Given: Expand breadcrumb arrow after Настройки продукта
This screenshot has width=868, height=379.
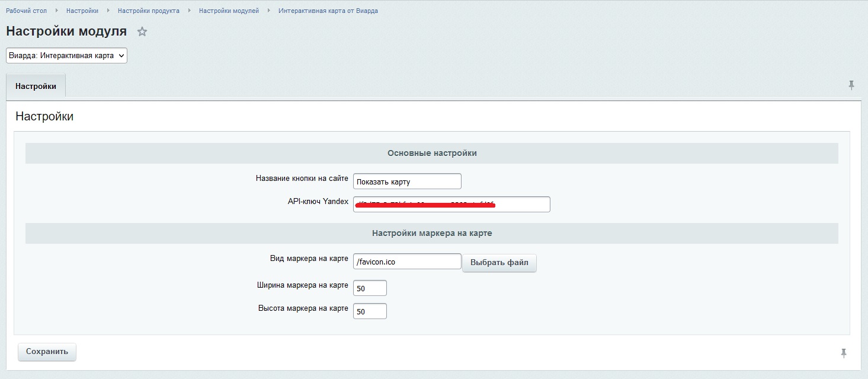Looking at the screenshot, I should [x=190, y=11].
